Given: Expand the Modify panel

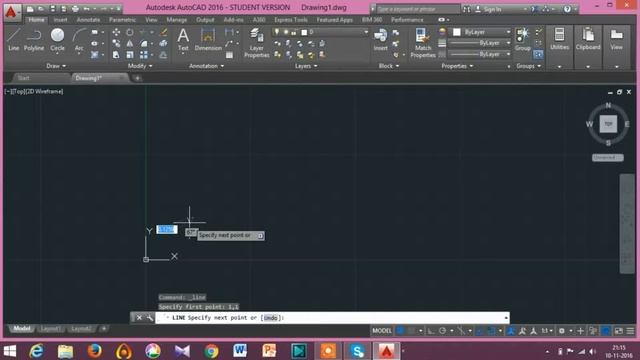Looking at the screenshot, I should [x=140, y=66].
